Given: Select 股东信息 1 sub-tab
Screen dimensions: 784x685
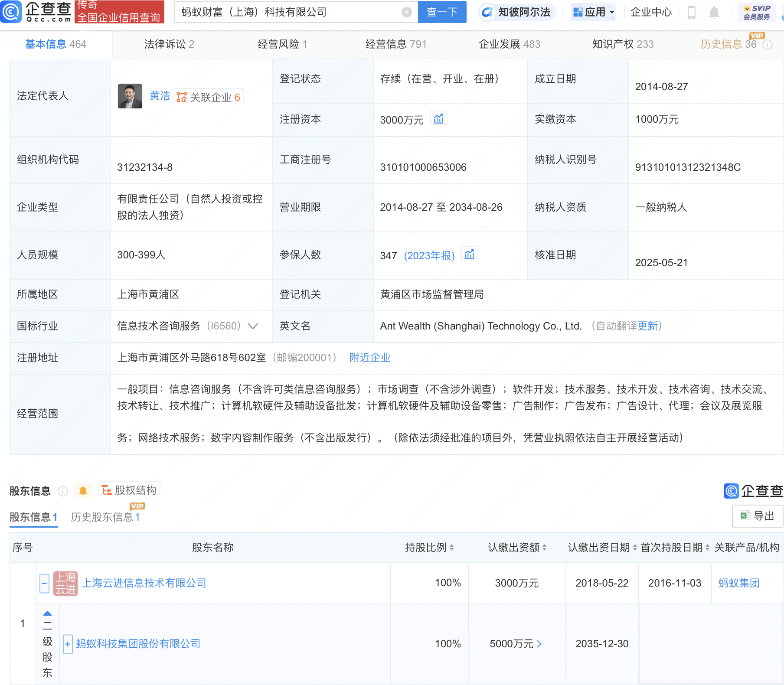Looking at the screenshot, I should 33,517.
